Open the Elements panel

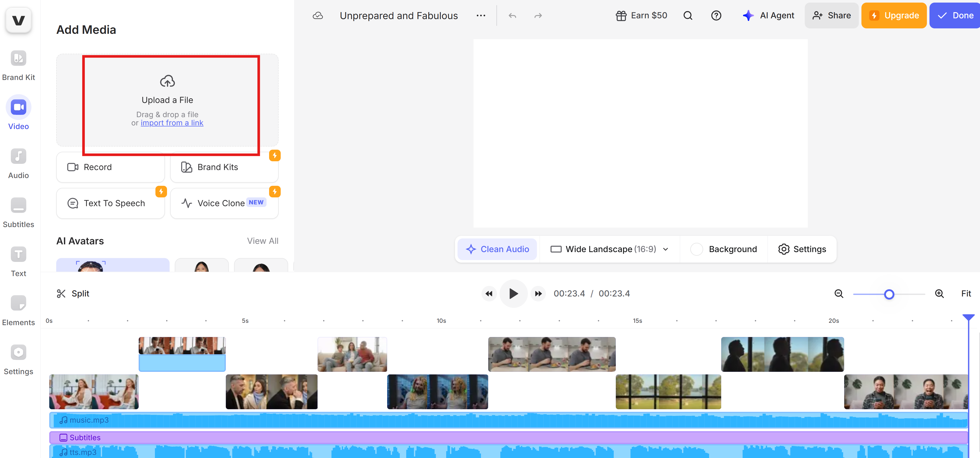18,310
